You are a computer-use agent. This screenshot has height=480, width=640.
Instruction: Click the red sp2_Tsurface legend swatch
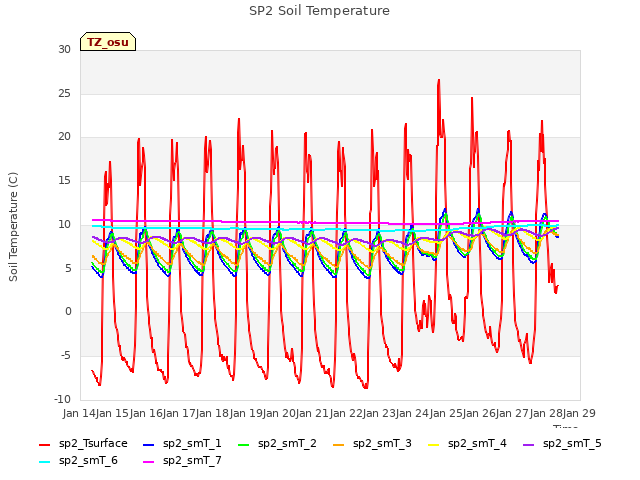(x=44, y=445)
